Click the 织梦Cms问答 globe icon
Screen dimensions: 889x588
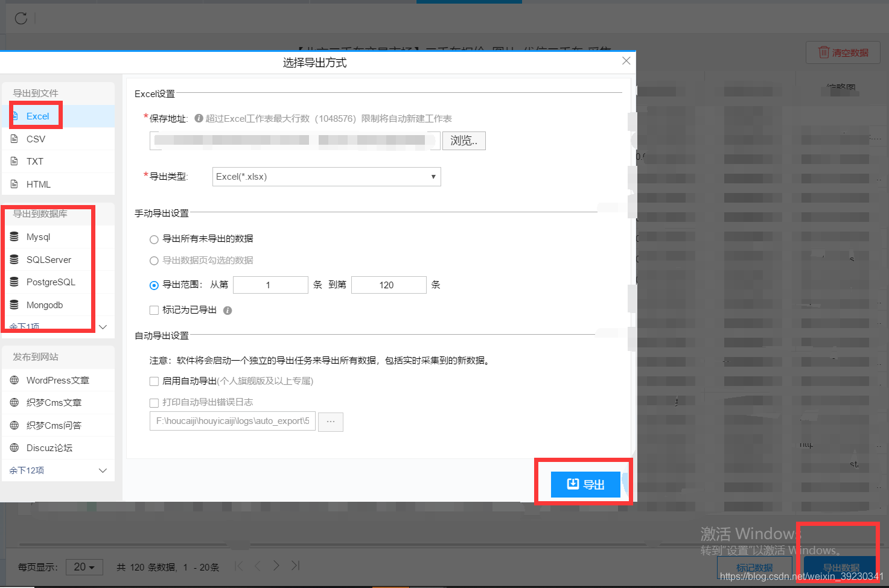click(x=14, y=425)
